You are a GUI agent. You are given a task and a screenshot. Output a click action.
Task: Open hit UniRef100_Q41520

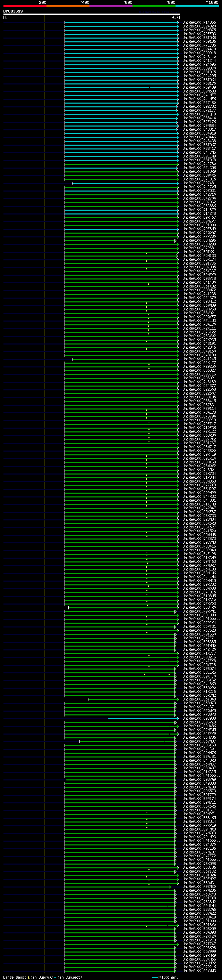coord(199,531)
